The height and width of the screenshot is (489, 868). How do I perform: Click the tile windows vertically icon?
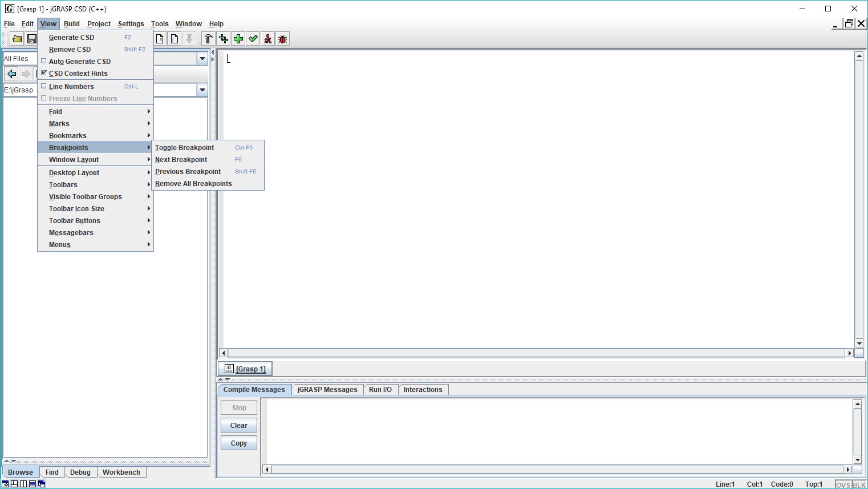(x=23, y=484)
